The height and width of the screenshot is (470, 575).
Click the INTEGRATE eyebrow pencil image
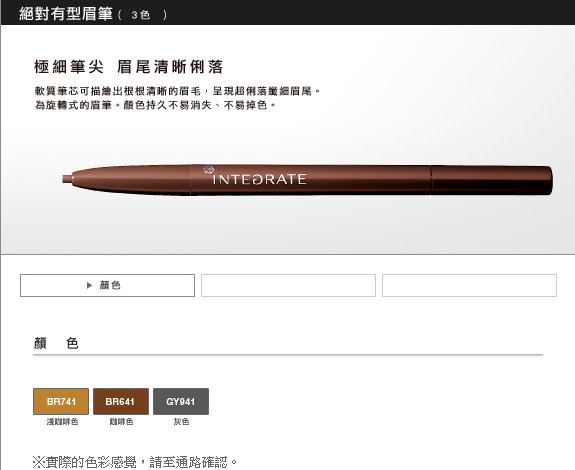[307, 180]
